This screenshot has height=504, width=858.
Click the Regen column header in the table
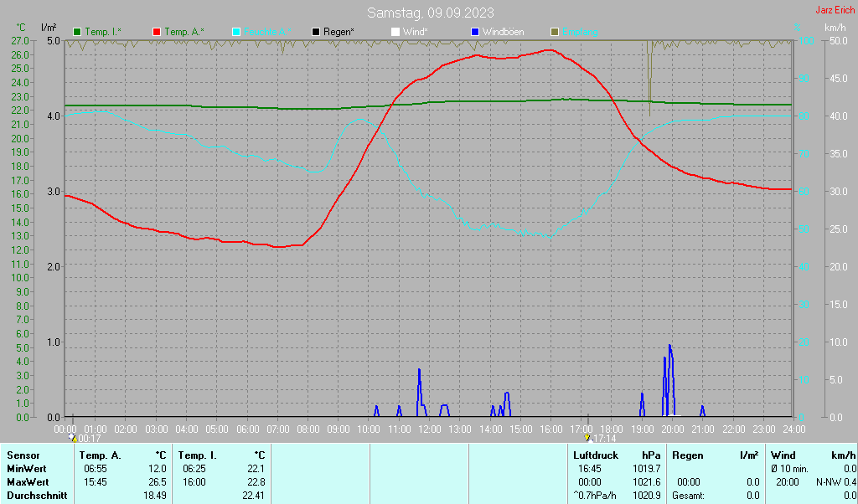(688, 455)
